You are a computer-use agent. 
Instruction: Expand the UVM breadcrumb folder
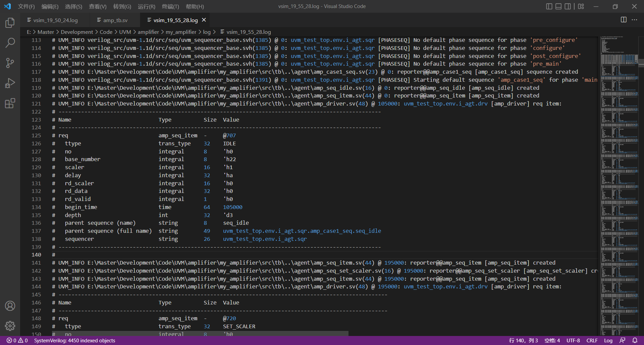125,32
